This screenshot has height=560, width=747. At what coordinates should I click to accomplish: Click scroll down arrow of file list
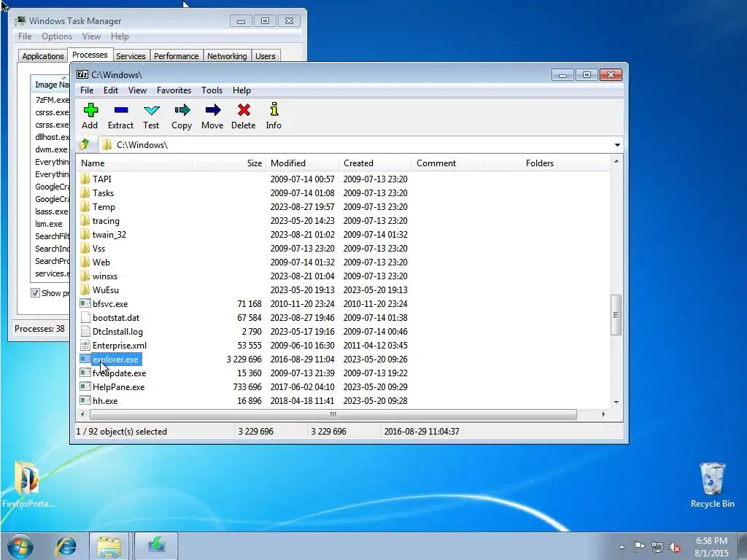point(616,402)
